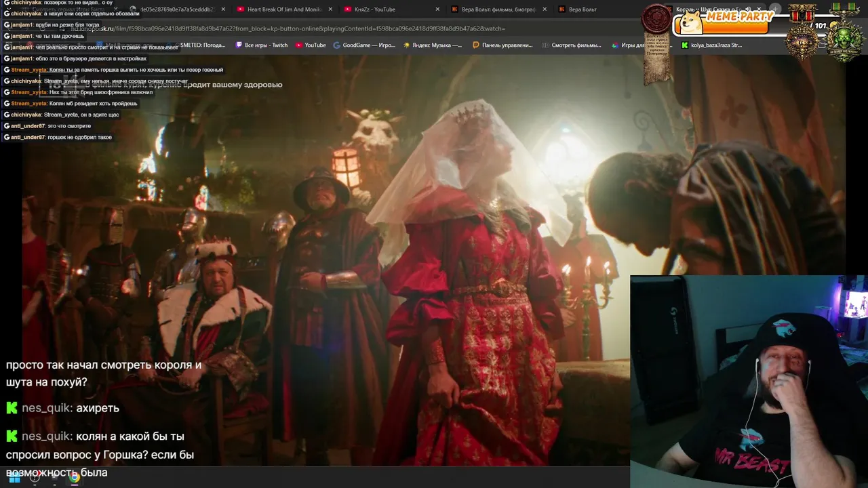The image size is (868, 488).
Task: Switch to the de05e28769a0e7a7a5cedddb2 tab
Action: 176,9
